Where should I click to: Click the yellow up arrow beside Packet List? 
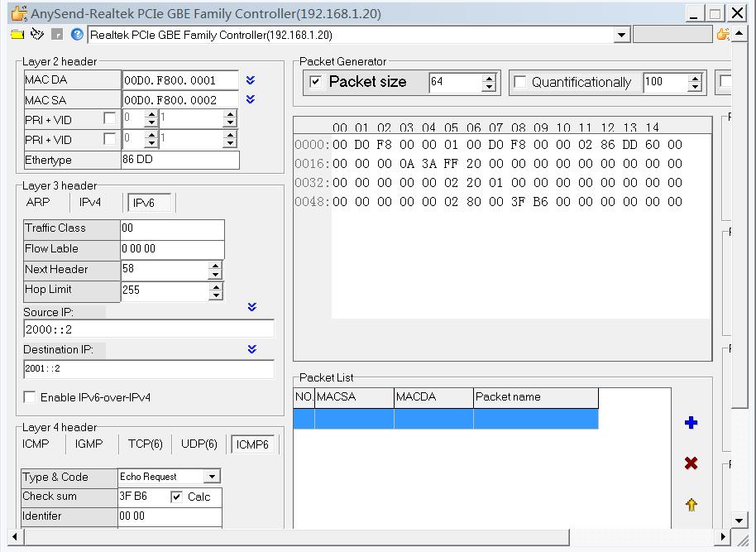691,504
